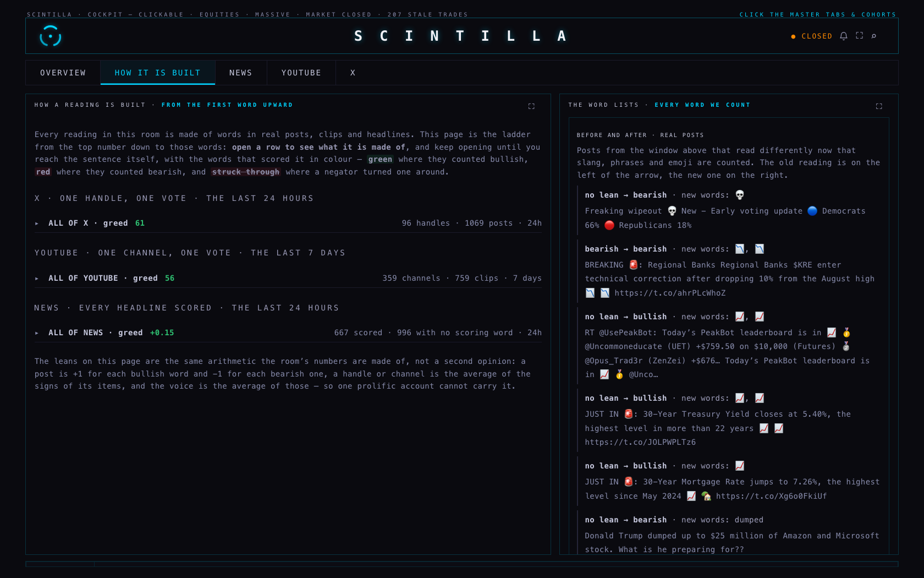Click the 'FROM THE FIRST WORD UPWARD' heading
Viewport: 924px width, 578px height.
tap(227, 105)
